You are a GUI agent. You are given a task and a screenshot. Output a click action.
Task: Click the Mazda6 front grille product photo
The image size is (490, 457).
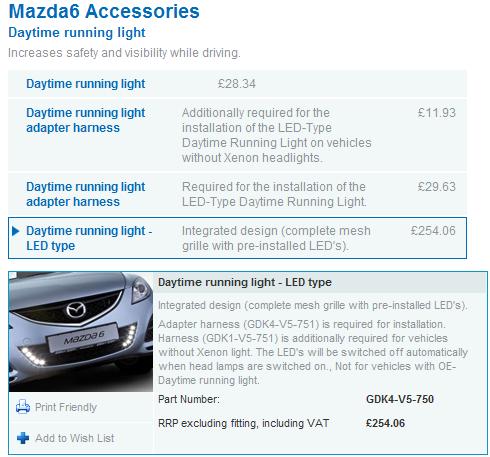click(81, 332)
